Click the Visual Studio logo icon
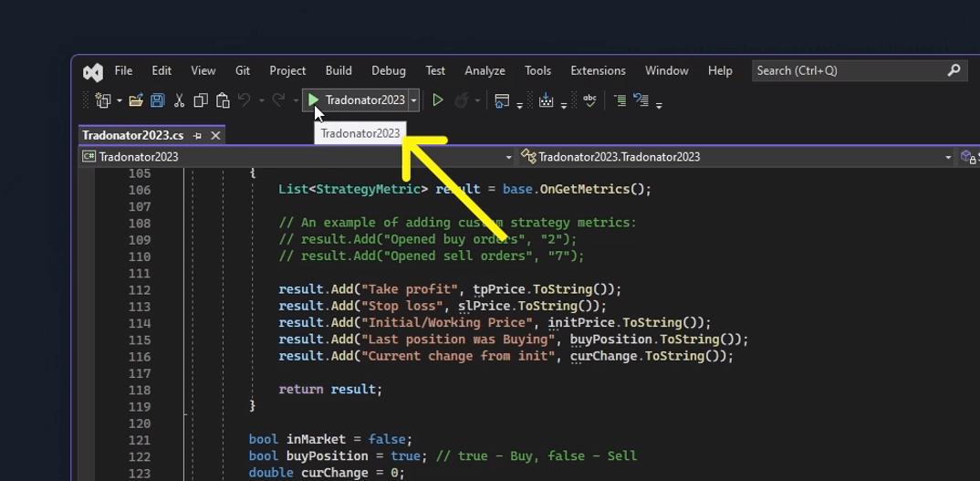This screenshot has width=980, height=481. pyautogui.click(x=93, y=71)
